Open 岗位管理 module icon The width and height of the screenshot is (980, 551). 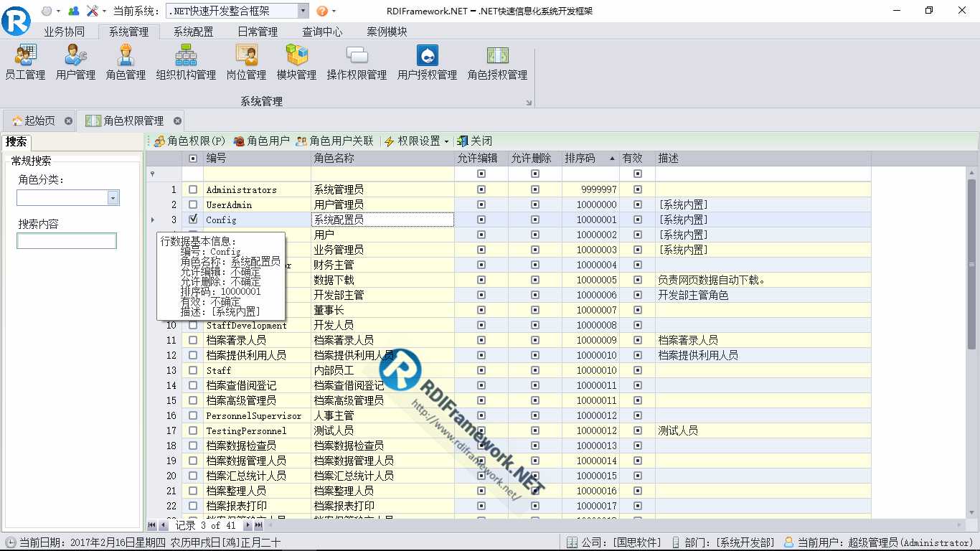246,62
